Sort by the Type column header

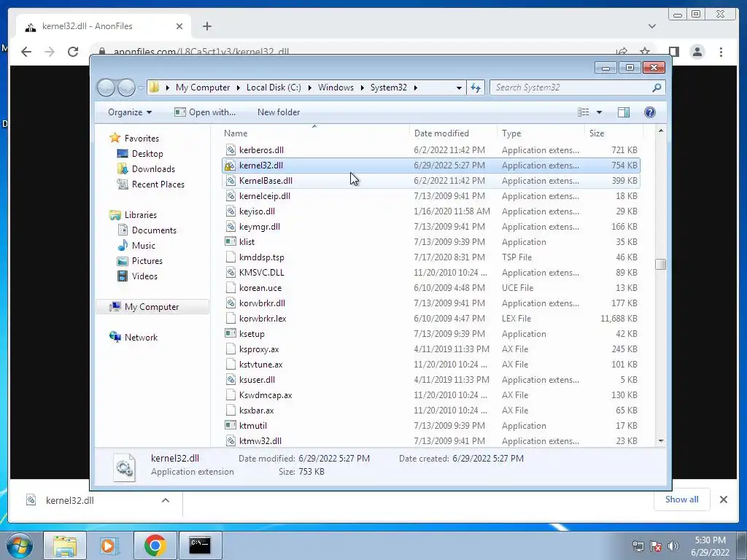pos(541,133)
